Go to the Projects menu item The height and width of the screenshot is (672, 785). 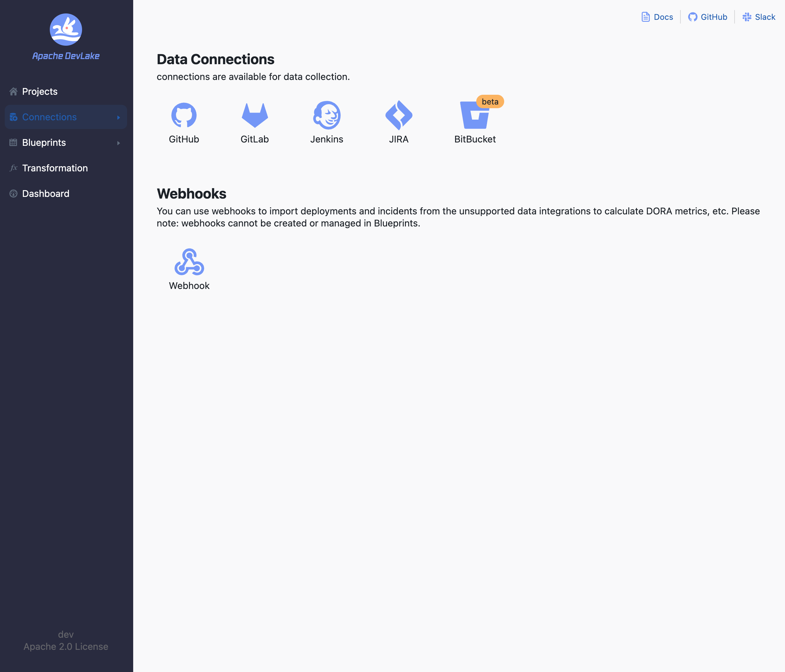coord(40,92)
